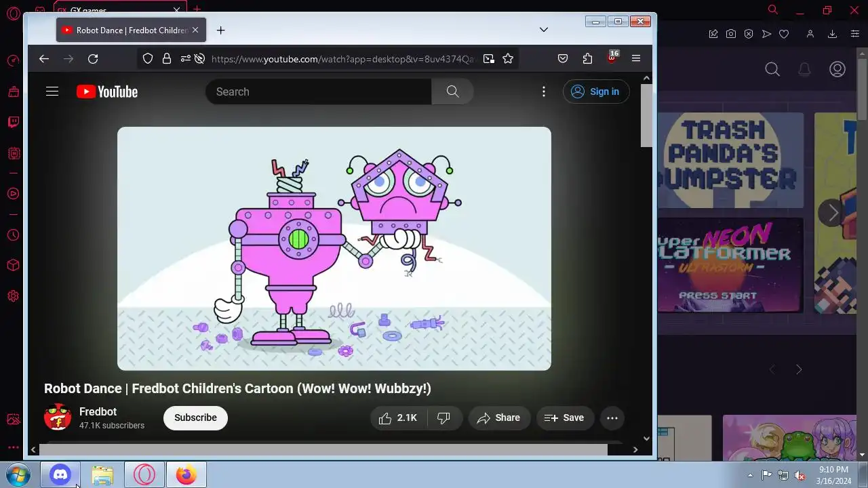Screen dimensions: 868x488
Task: Close the Robot Dance tab
Action: pos(195,30)
